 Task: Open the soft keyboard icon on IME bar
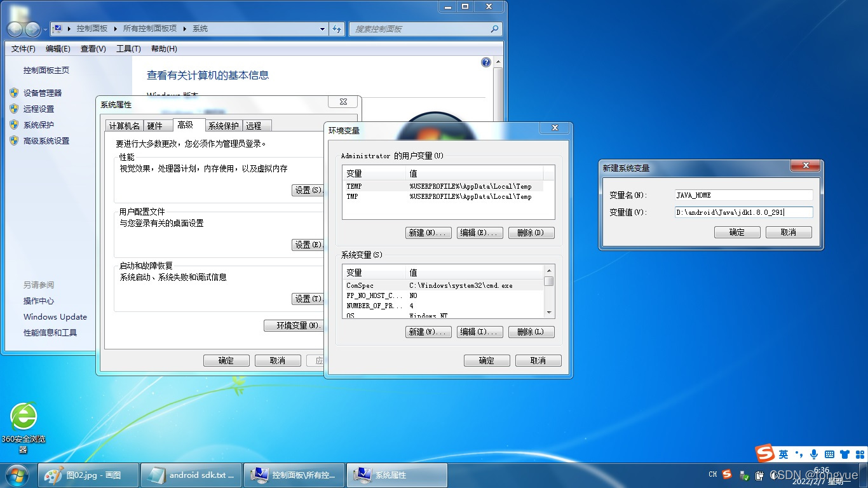pos(829,454)
